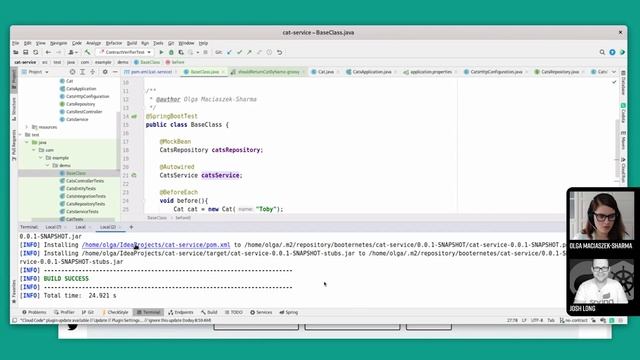
Task: Collapse the test folder in tree
Action: pos(20,135)
